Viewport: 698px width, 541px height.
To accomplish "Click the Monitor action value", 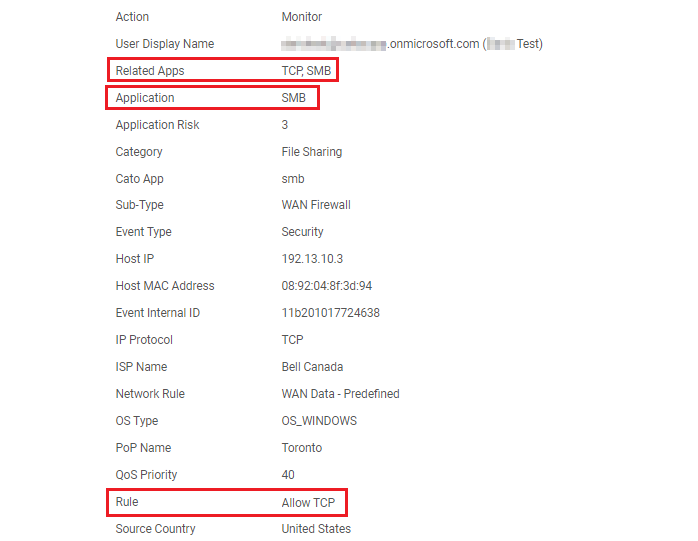I will [302, 17].
